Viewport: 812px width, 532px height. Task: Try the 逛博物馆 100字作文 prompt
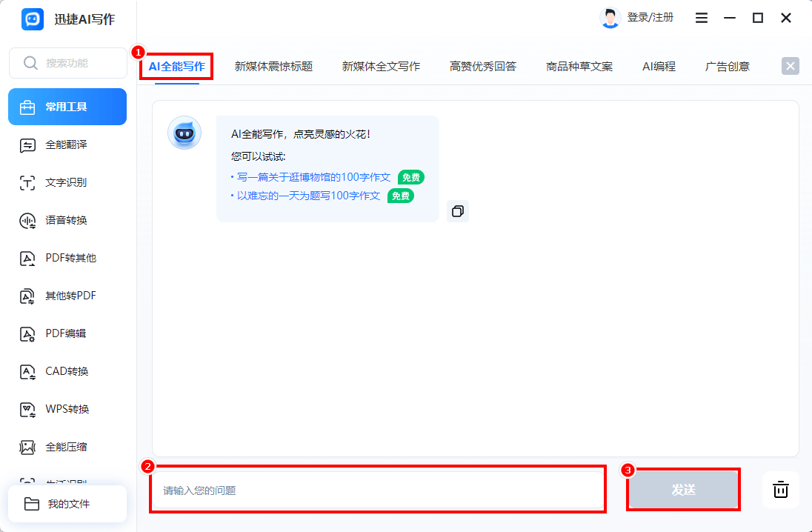pos(313,177)
